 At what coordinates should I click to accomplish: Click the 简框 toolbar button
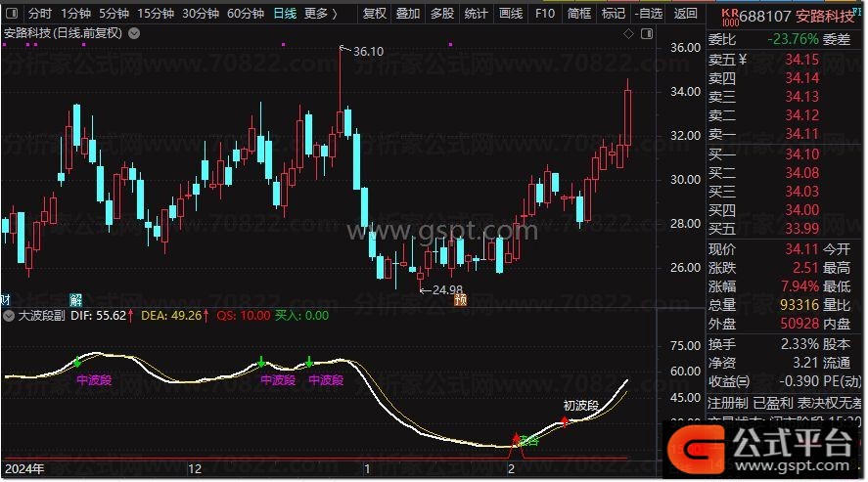coord(579,13)
